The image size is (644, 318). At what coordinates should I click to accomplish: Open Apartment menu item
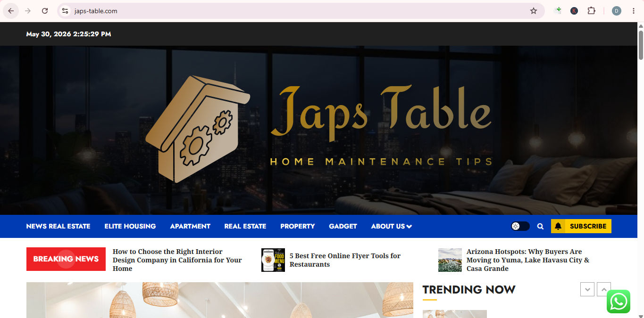(190, 226)
